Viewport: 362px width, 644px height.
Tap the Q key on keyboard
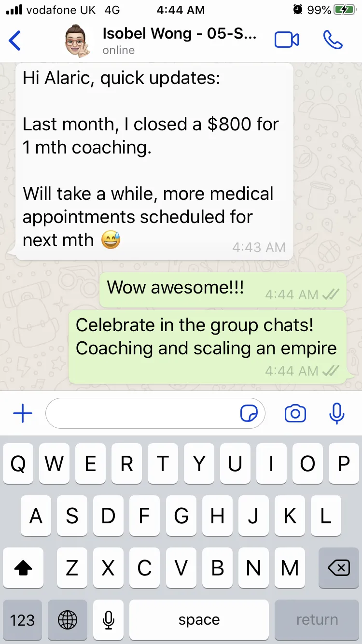click(x=18, y=464)
